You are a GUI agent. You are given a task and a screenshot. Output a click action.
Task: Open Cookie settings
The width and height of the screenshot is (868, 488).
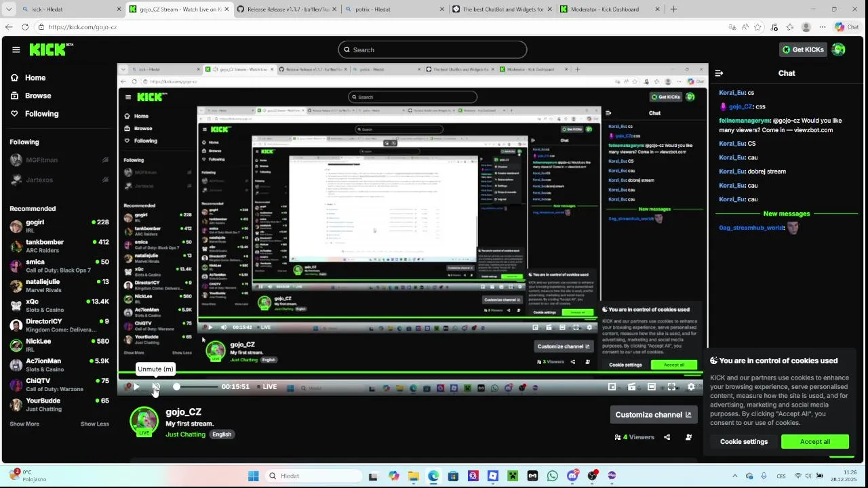tap(744, 442)
